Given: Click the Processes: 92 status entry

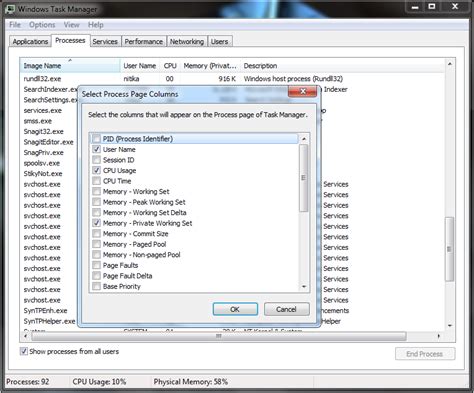Looking at the screenshot, I should click(x=28, y=382).
